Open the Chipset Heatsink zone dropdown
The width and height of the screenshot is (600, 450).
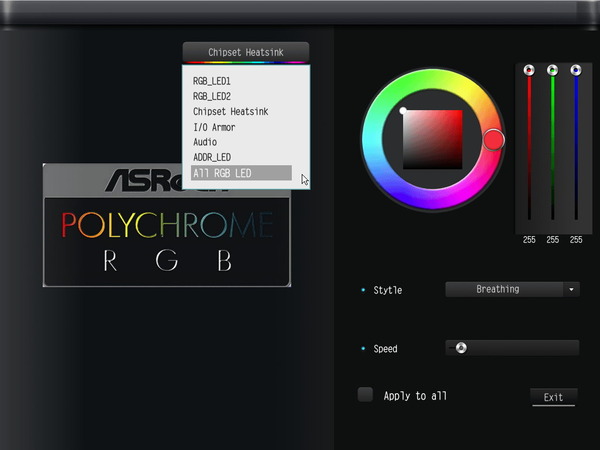click(245, 52)
